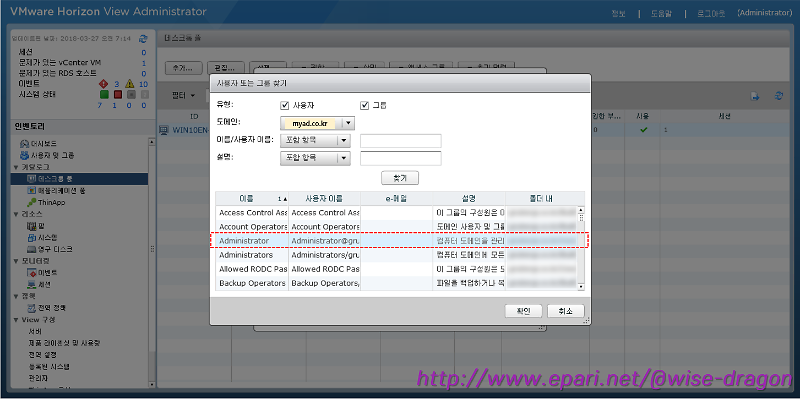Click the 도움말 help link in header

[662, 13]
